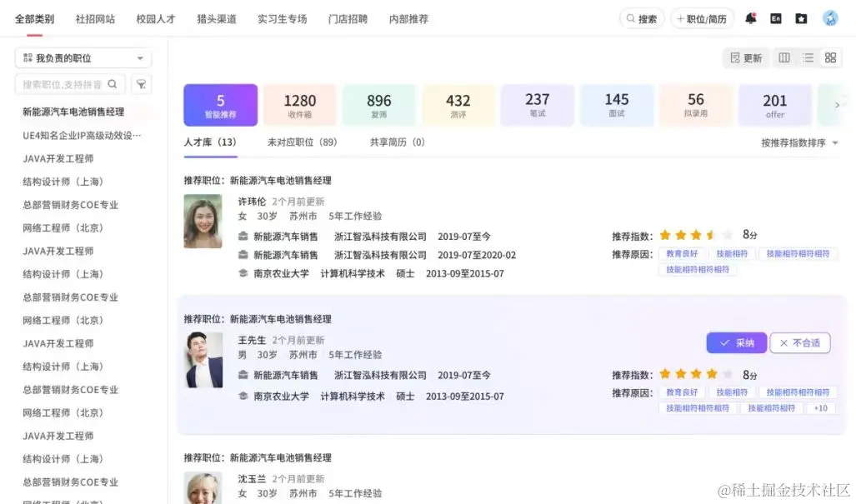This screenshot has width=856, height=504.
Task: Open the 我负责的职位 dropdown
Action: (x=83, y=57)
